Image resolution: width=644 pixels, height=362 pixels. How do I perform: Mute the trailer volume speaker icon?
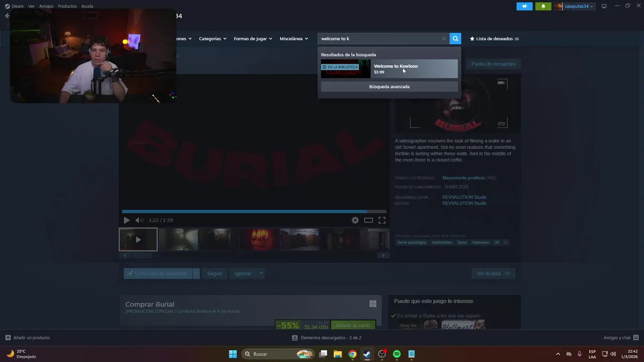click(x=139, y=220)
